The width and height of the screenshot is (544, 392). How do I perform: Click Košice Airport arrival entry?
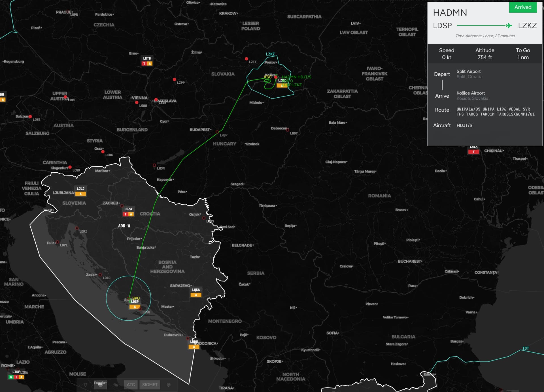[471, 93]
